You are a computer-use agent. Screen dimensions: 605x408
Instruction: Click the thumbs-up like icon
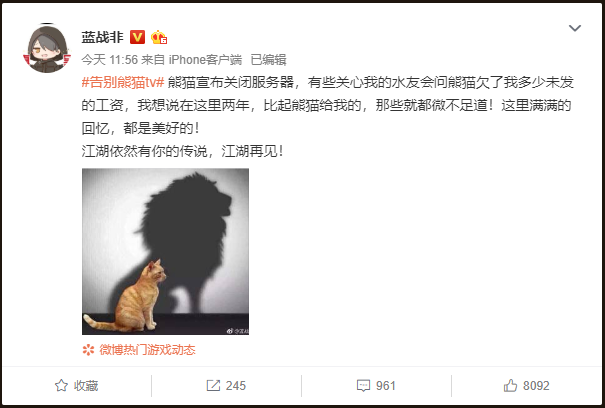(x=510, y=385)
